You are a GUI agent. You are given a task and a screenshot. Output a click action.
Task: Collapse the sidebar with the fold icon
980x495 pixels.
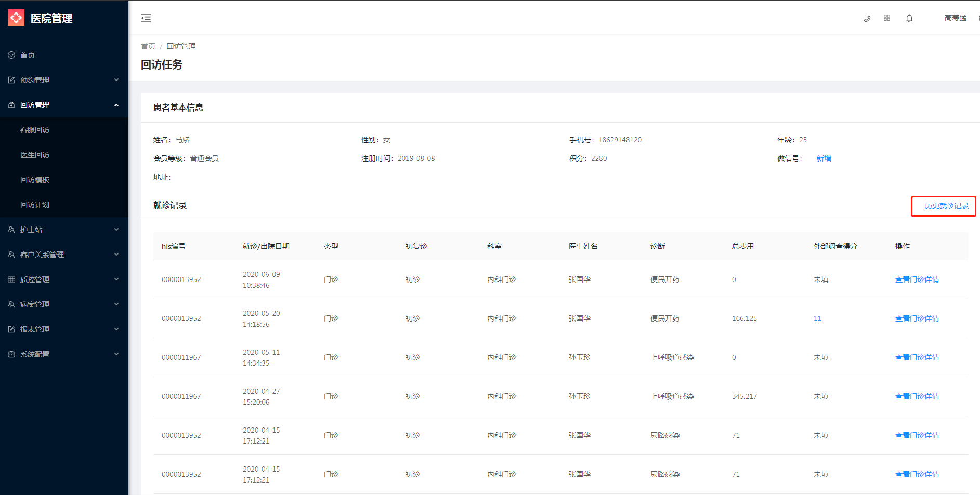click(146, 18)
